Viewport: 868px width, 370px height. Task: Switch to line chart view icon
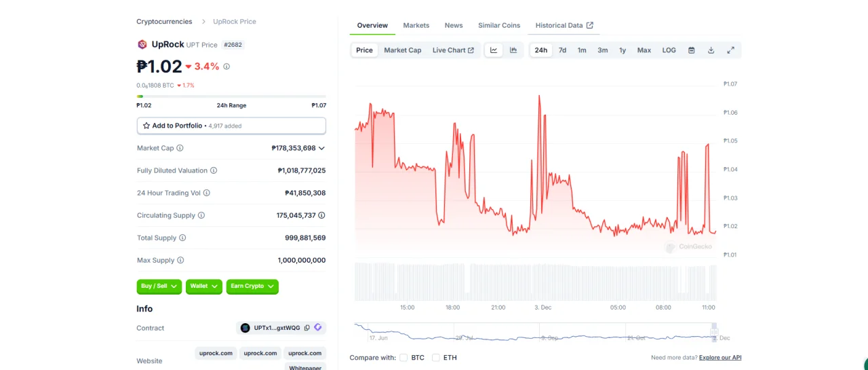(494, 50)
